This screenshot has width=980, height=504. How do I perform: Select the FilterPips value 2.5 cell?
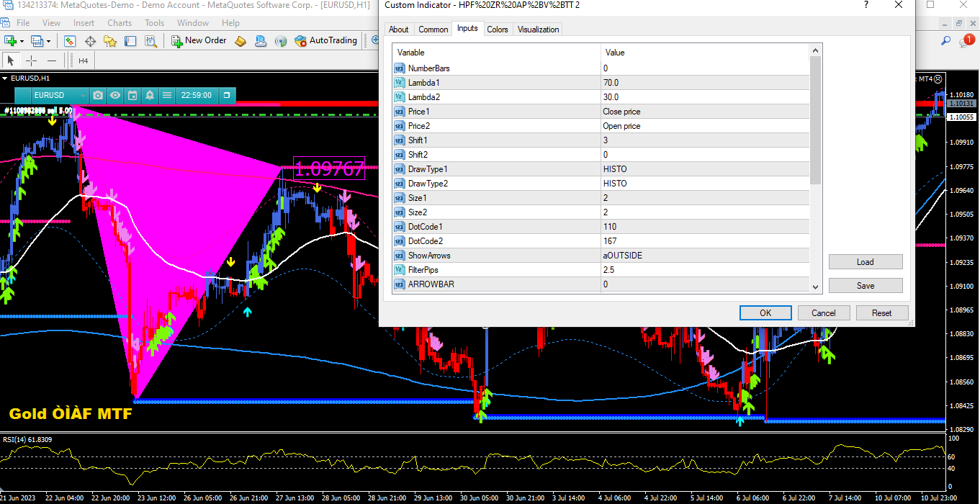tap(705, 270)
